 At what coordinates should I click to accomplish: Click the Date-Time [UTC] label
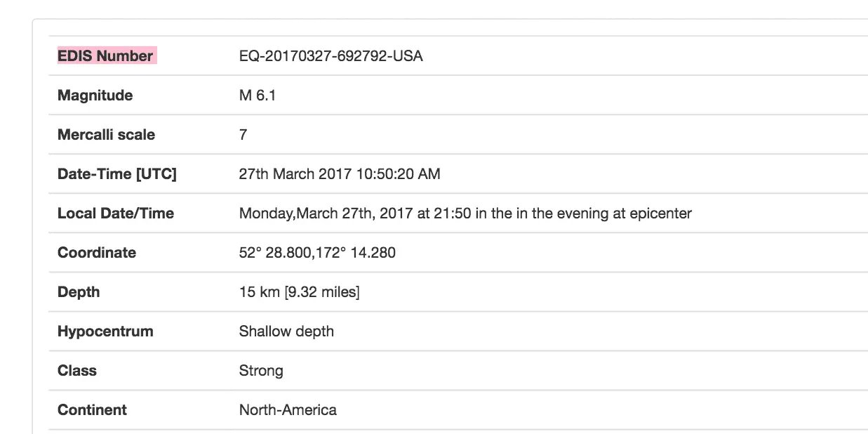(116, 174)
